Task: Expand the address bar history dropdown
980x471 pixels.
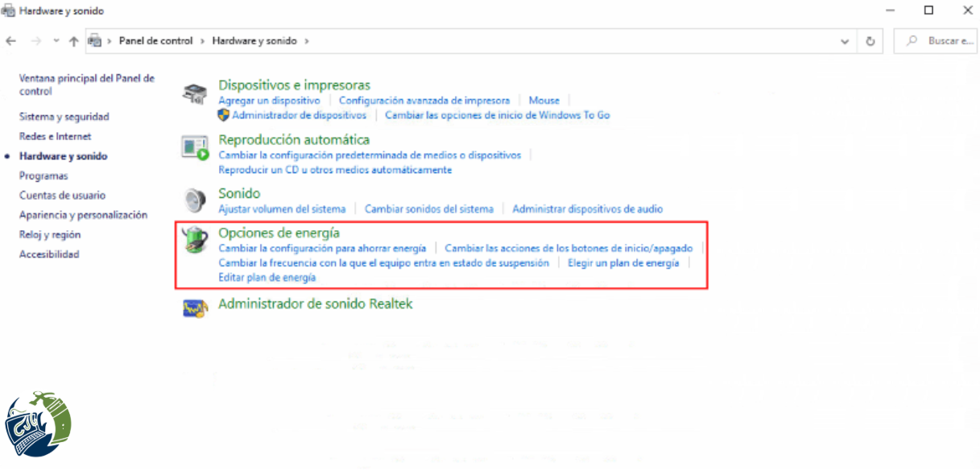Action: pyautogui.click(x=845, y=41)
